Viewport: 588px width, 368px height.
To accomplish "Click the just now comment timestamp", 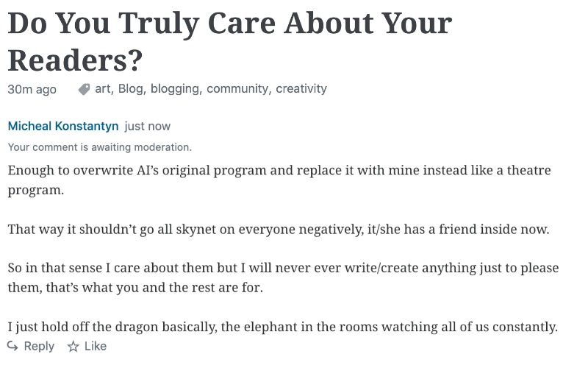I will (148, 126).
